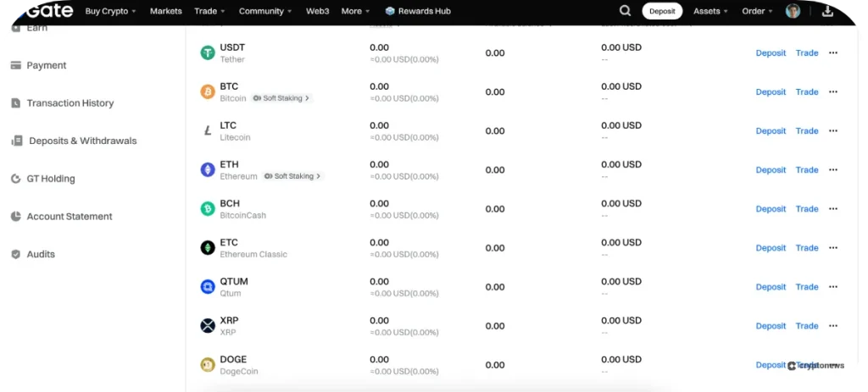
Task: Click the "Ethereum Classic" coin name text
Action: [253, 254]
